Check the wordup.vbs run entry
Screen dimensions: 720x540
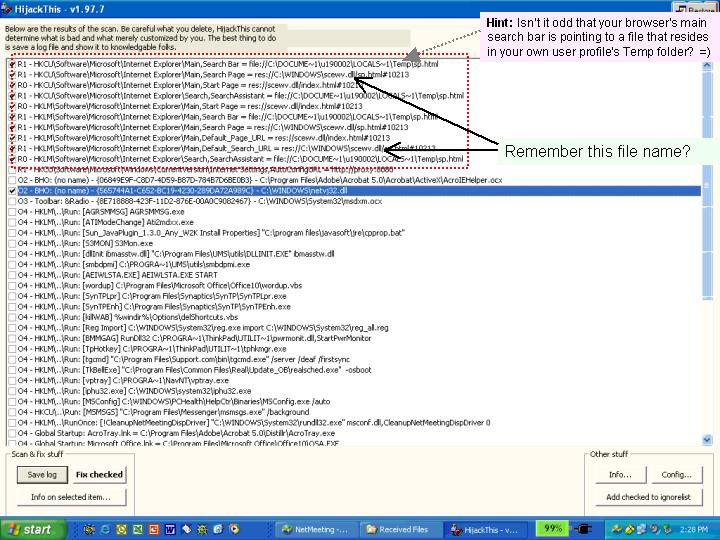[x=12, y=286]
